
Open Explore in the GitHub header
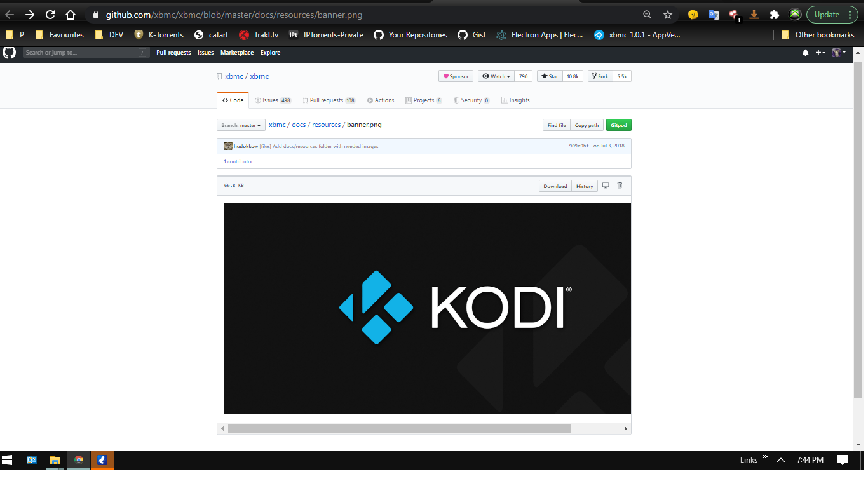pyautogui.click(x=270, y=53)
